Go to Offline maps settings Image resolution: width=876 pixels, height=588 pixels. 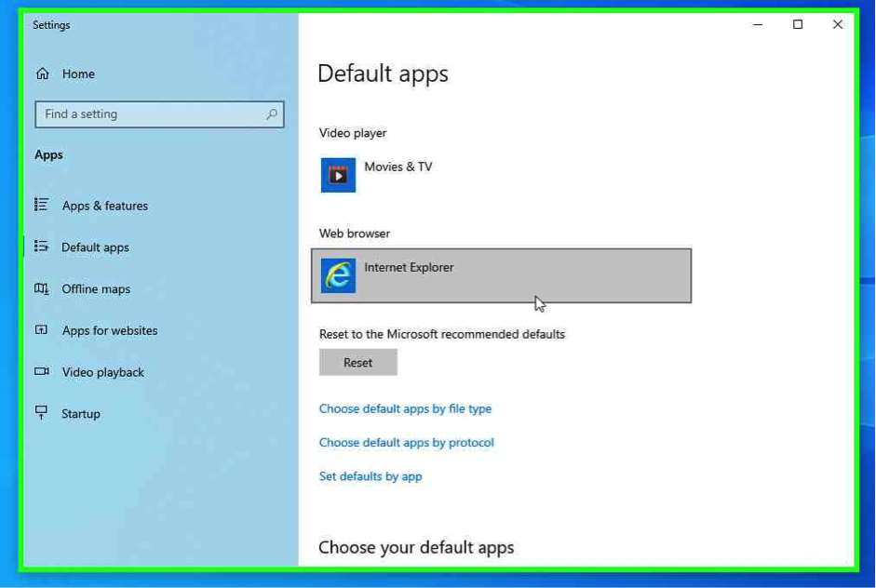coord(96,289)
